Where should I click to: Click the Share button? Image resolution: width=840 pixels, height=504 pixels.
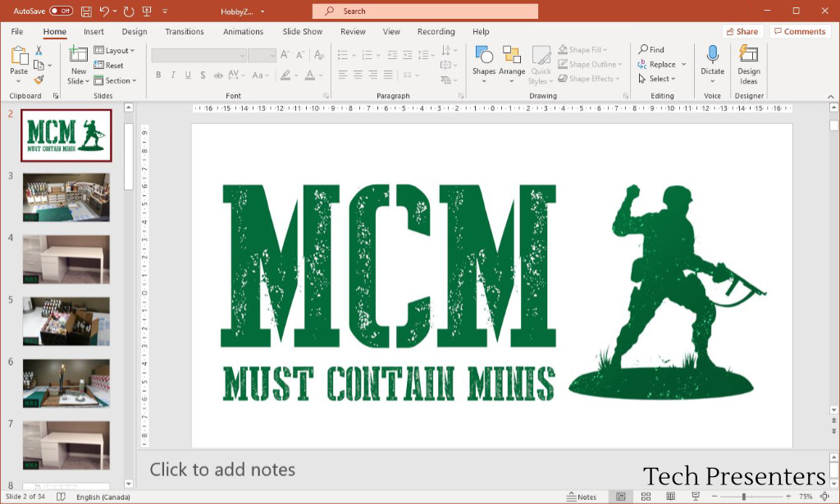[x=742, y=32]
